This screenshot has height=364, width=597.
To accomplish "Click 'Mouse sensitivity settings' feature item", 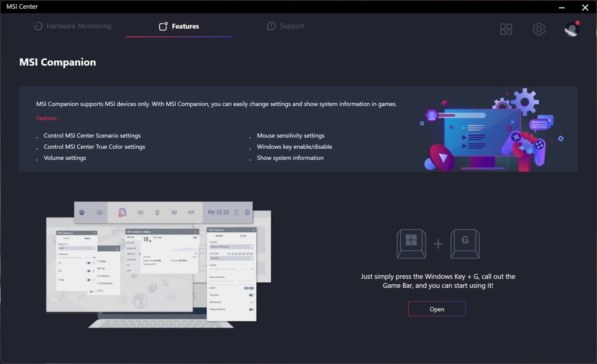I will click(290, 135).
